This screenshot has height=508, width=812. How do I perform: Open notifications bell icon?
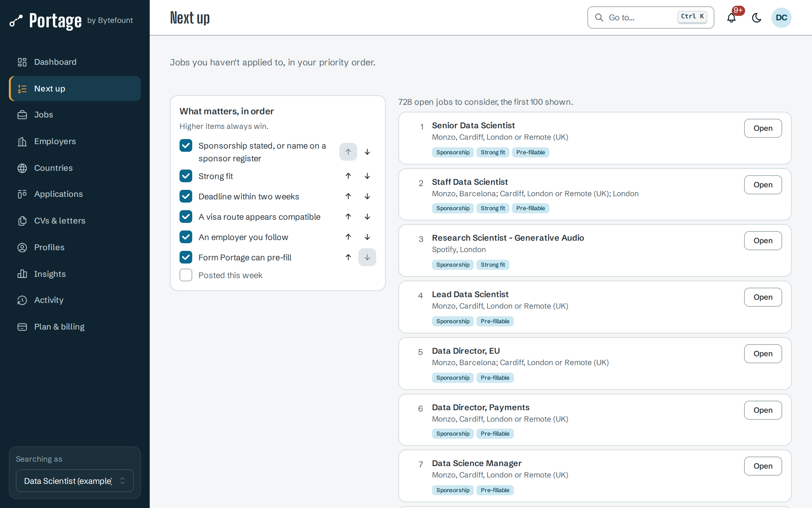coord(731,18)
